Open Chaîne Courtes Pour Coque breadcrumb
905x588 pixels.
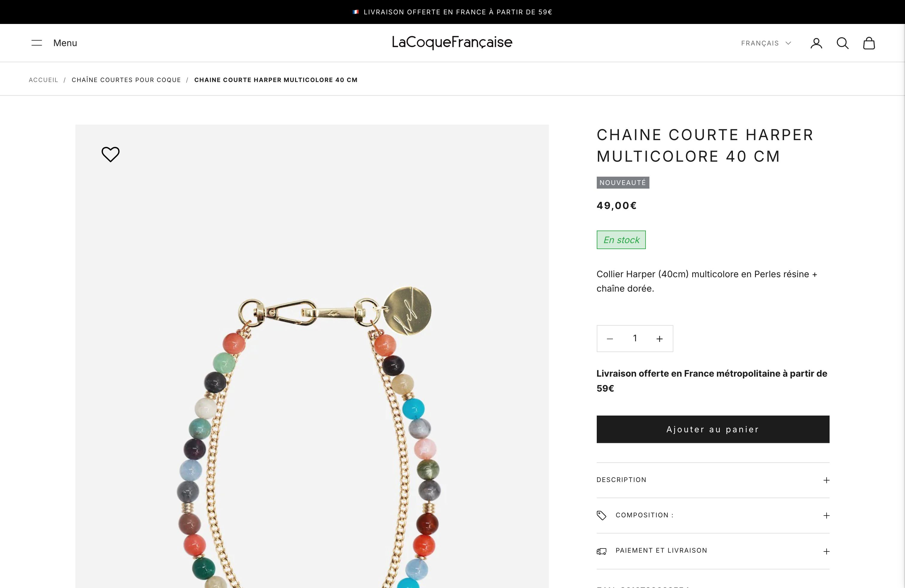pos(126,80)
